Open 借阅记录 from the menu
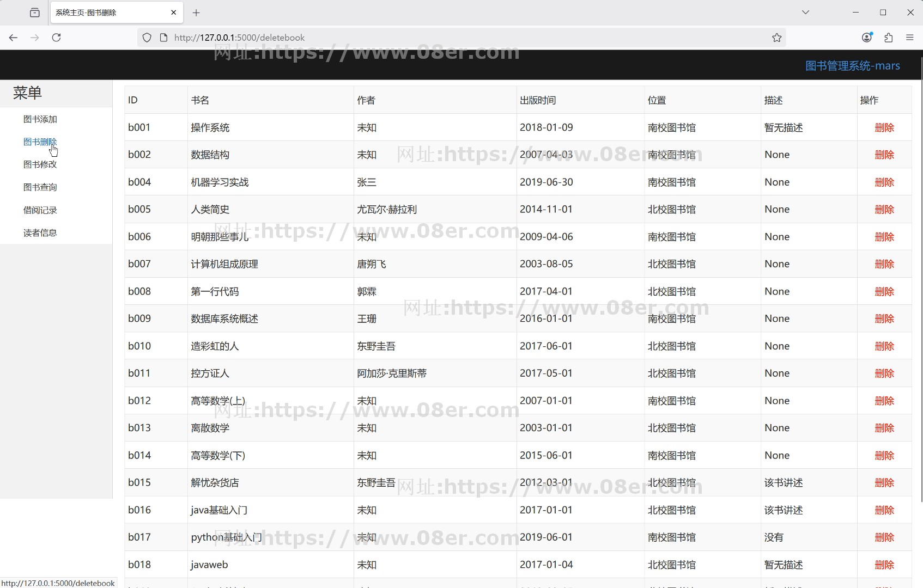 pos(40,210)
